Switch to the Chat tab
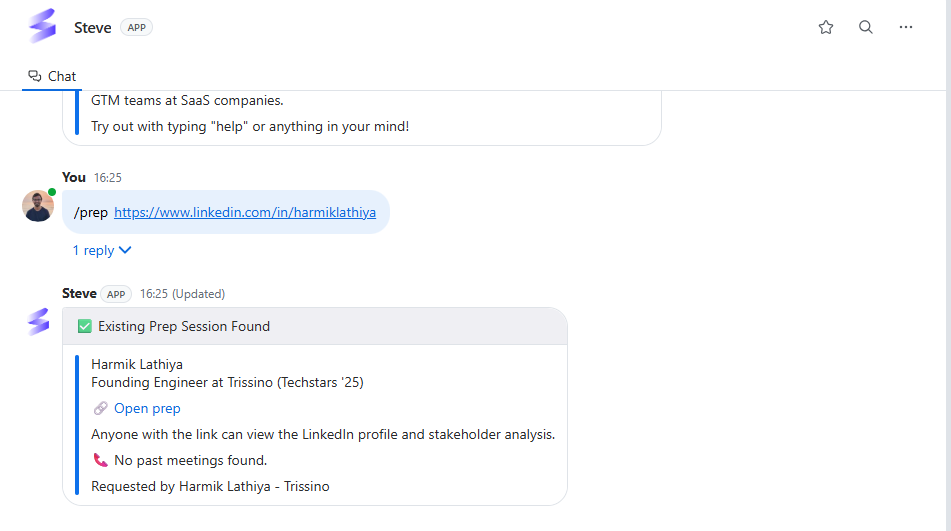951x531 pixels. pos(52,76)
